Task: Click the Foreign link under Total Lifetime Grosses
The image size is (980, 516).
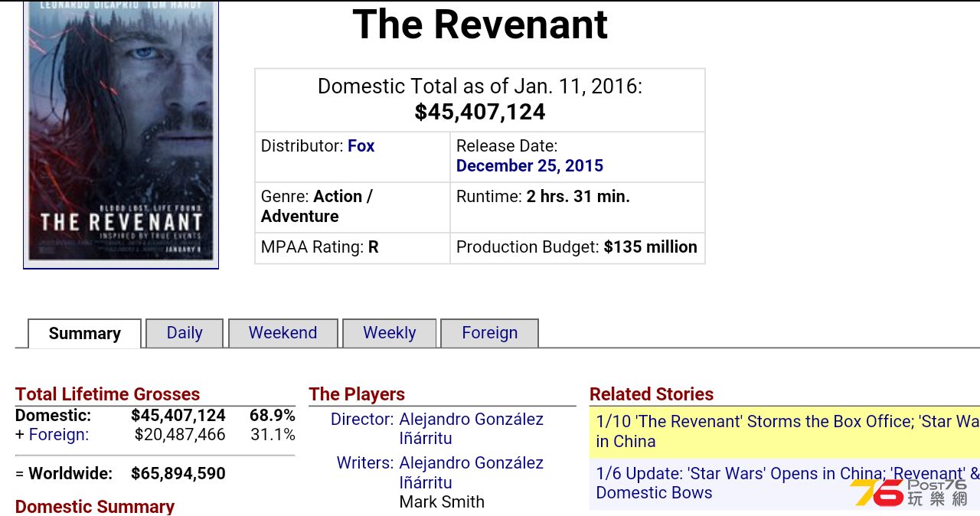Action: (x=59, y=435)
